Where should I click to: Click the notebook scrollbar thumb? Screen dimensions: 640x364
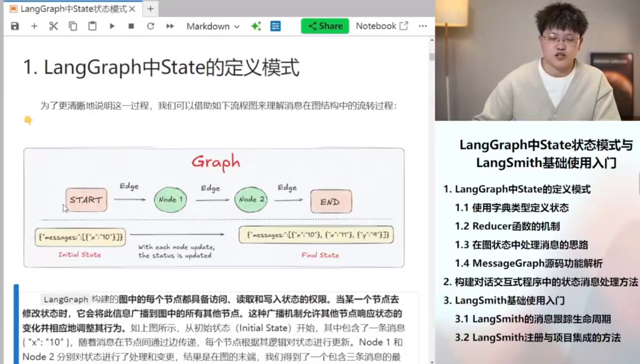[432, 57]
